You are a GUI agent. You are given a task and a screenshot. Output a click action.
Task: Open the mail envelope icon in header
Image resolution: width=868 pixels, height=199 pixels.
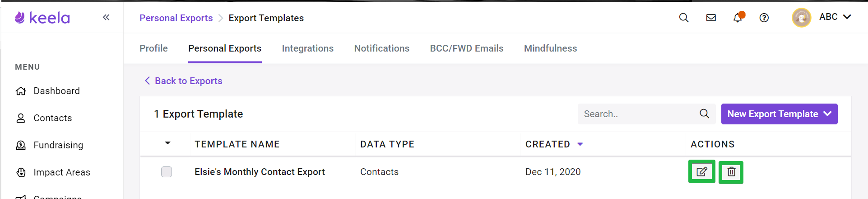click(711, 18)
